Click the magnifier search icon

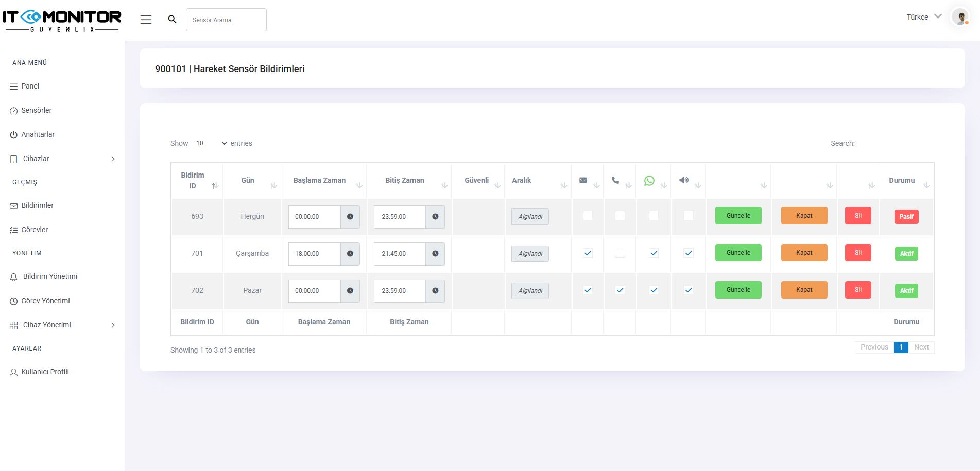tap(173, 20)
